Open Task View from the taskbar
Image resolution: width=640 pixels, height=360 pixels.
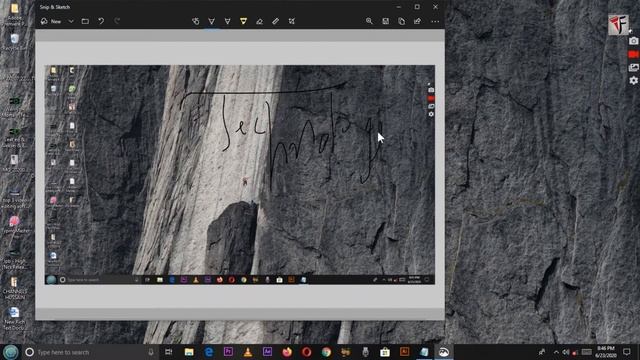[x=169, y=352]
